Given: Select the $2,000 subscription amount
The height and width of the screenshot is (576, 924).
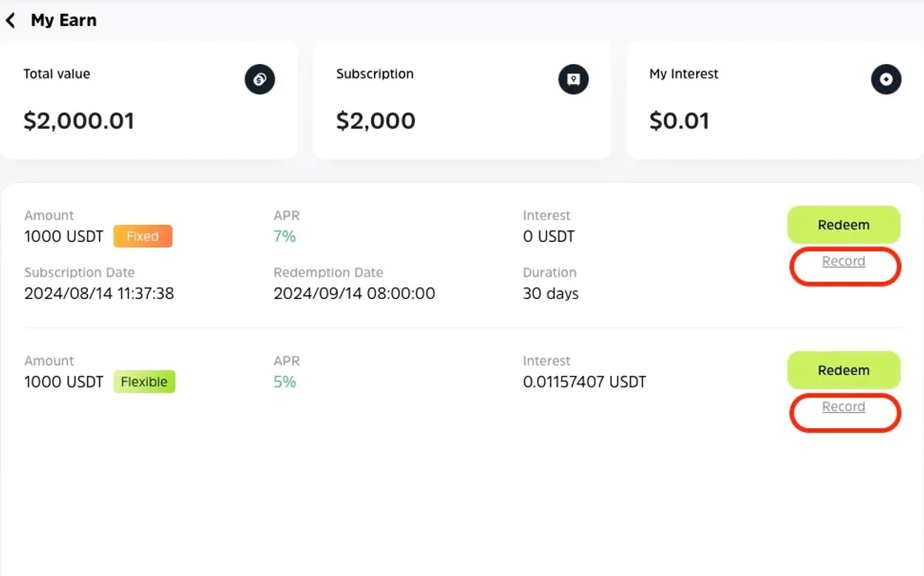Looking at the screenshot, I should click(376, 121).
